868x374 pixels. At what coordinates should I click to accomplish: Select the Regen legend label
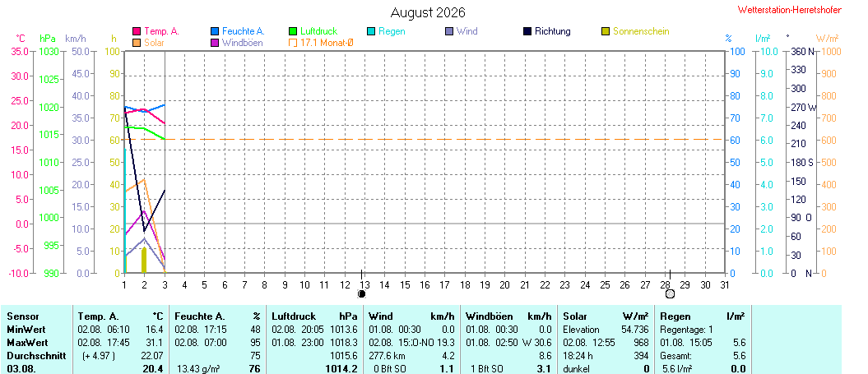(392, 31)
